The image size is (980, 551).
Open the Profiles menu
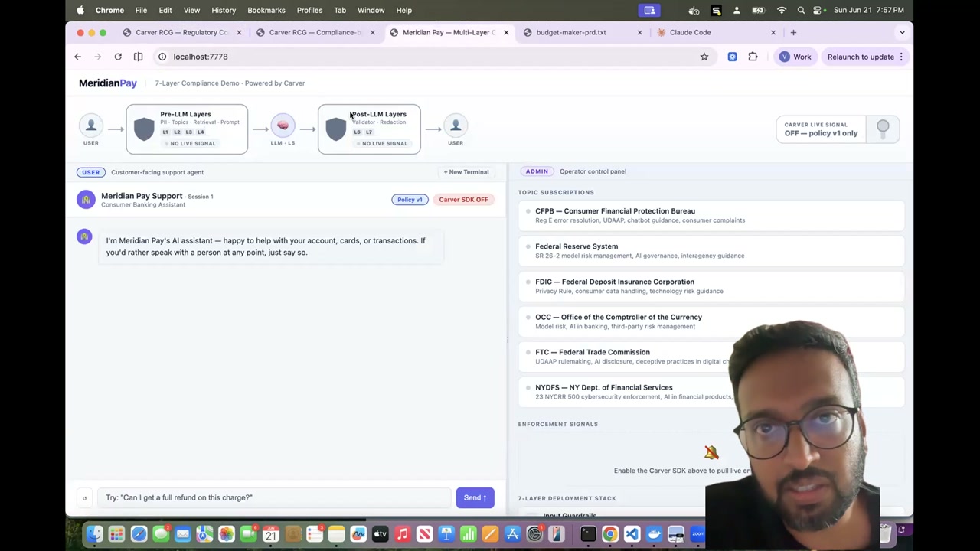(x=309, y=10)
